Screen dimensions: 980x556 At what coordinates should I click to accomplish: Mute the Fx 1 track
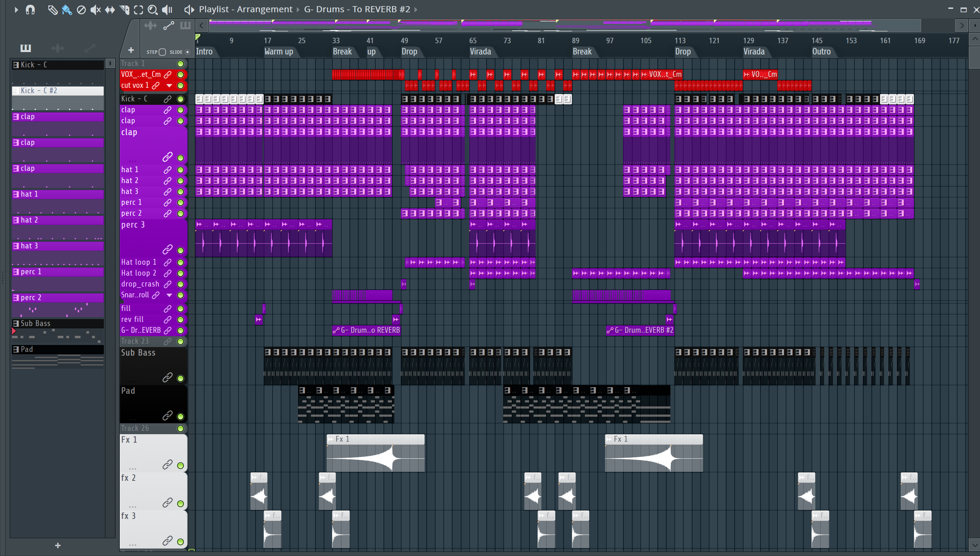pyautogui.click(x=181, y=466)
